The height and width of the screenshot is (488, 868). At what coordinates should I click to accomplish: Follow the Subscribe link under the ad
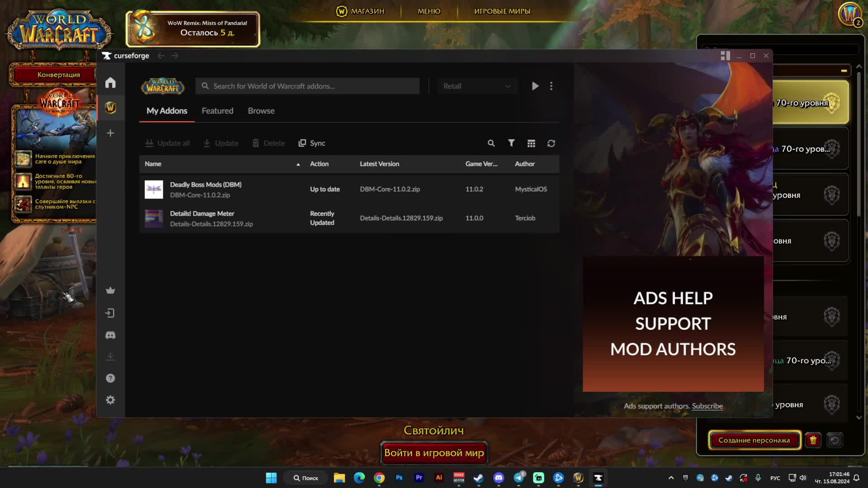(707, 406)
